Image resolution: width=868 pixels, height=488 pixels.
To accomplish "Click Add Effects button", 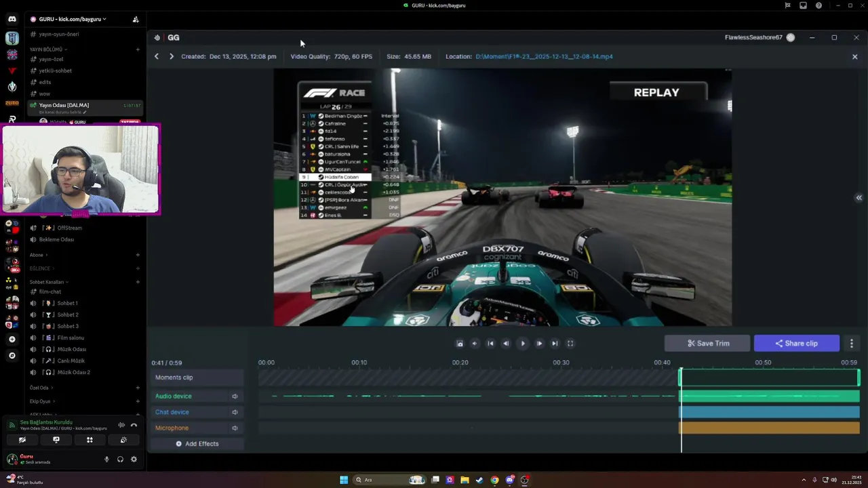I will pyautogui.click(x=197, y=444).
